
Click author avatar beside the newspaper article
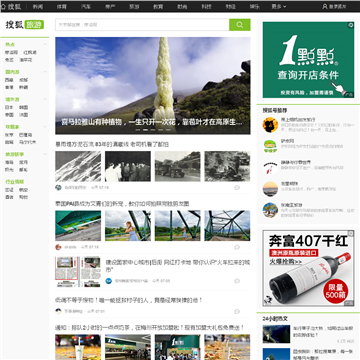(x=109, y=281)
